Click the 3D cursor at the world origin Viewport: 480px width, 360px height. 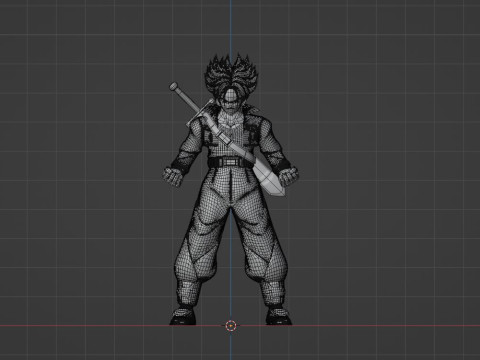[x=230, y=326]
